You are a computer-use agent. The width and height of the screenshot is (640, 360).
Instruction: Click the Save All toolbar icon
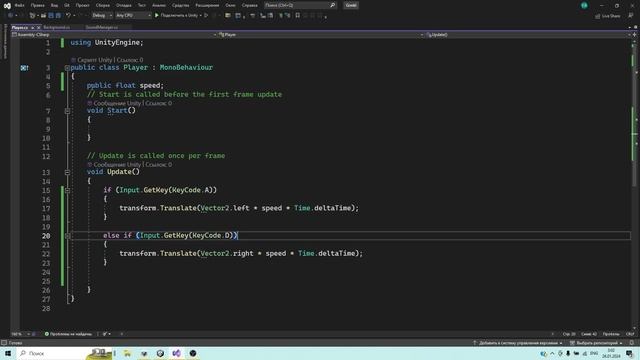pyautogui.click(x=58, y=16)
